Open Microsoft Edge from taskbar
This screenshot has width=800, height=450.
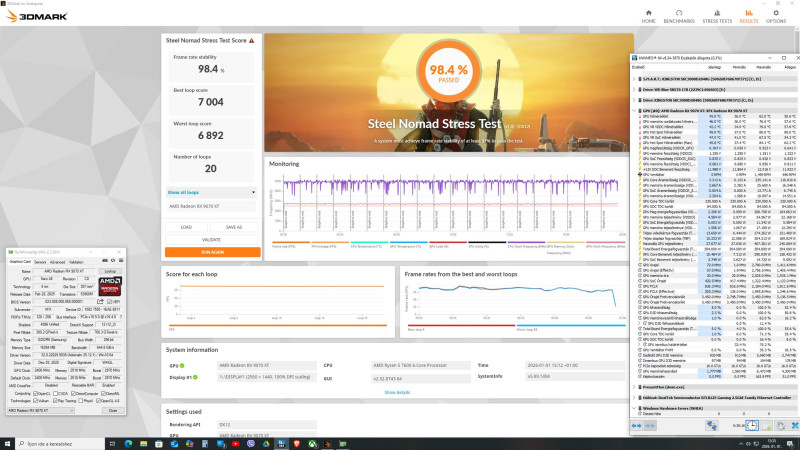pyautogui.click(x=128, y=444)
